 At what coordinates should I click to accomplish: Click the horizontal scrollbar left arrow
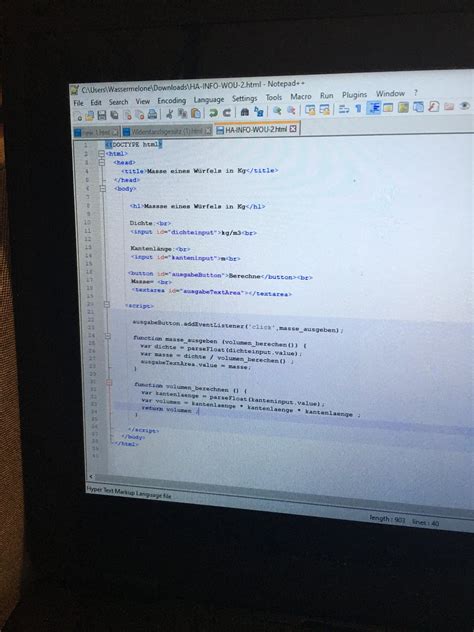91,476
